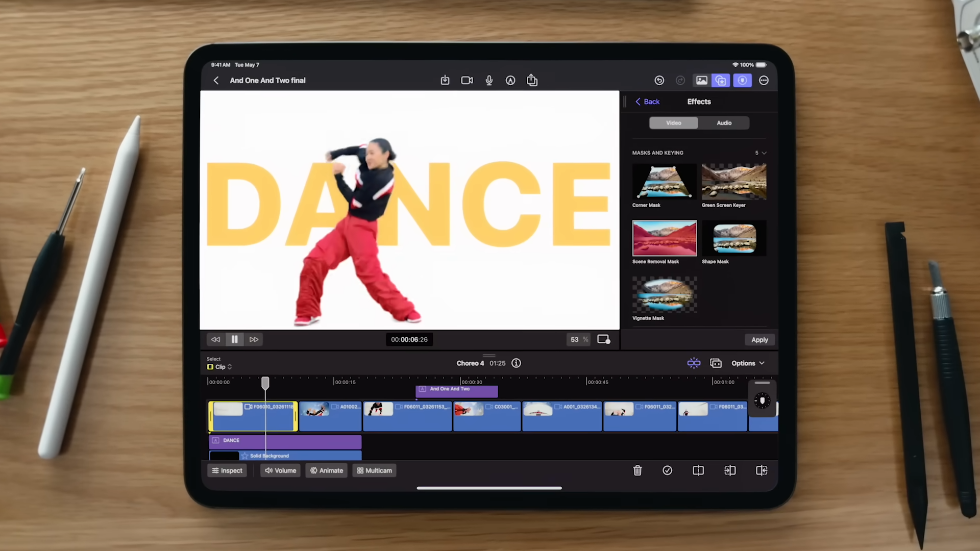Rewind with the reverse playback button
Screen dimensions: 980x551
pos(215,339)
